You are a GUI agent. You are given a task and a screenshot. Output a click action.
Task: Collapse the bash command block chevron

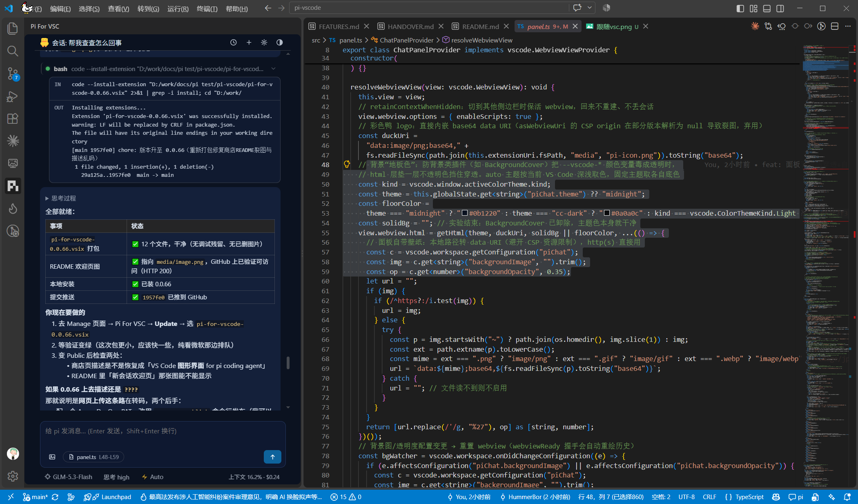pyautogui.click(x=273, y=69)
